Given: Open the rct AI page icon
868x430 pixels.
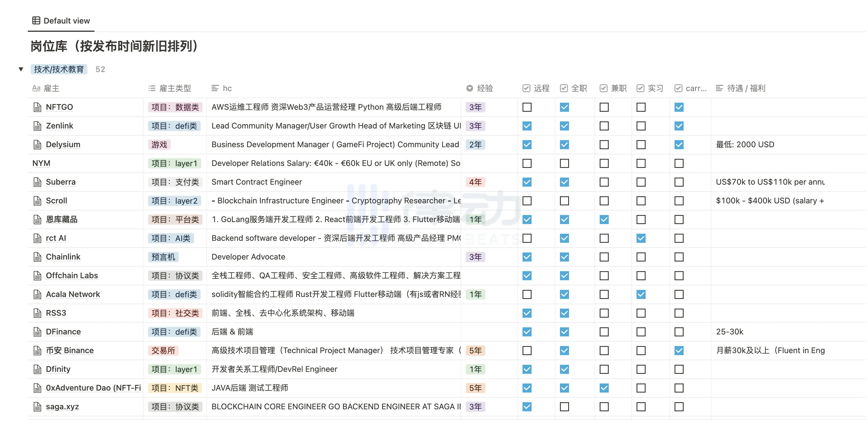Looking at the screenshot, I should [x=37, y=238].
